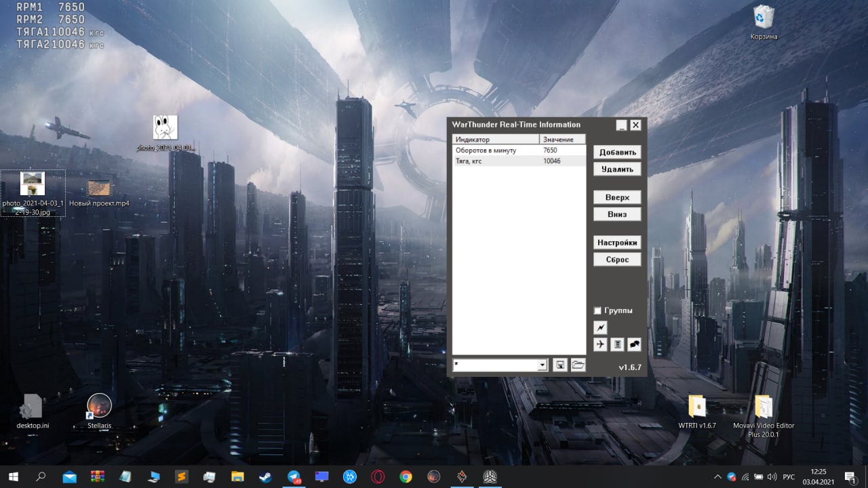
Task: Expand the profile combo box dropdown arrow
Action: 542,365
